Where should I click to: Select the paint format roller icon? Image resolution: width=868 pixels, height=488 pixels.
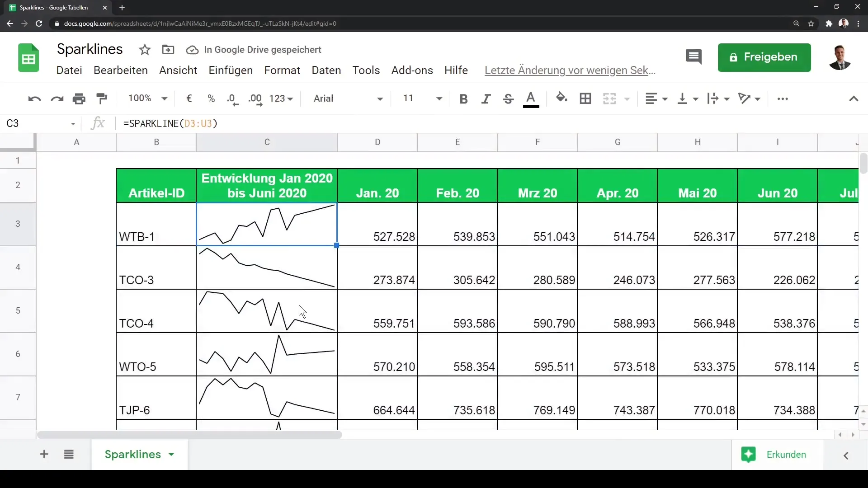pyautogui.click(x=102, y=99)
